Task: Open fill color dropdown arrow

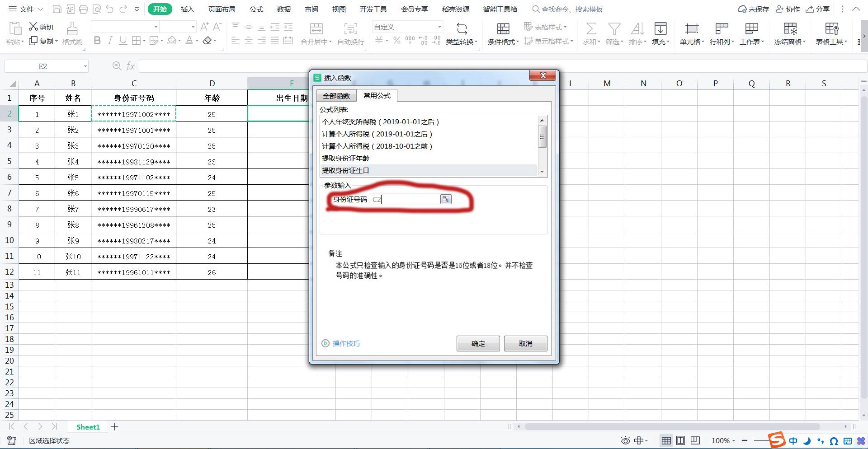Action: (x=179, y=41)
